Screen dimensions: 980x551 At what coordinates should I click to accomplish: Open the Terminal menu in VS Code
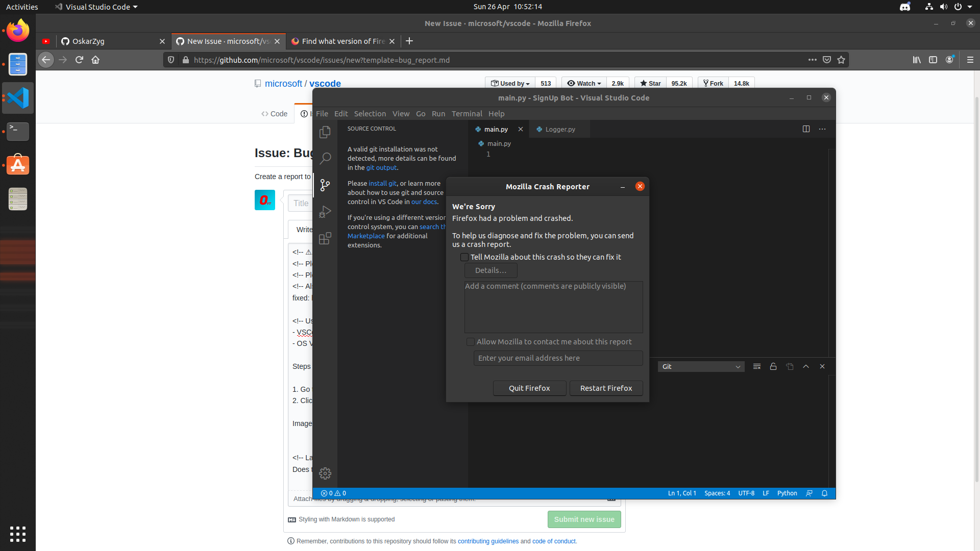467,114
